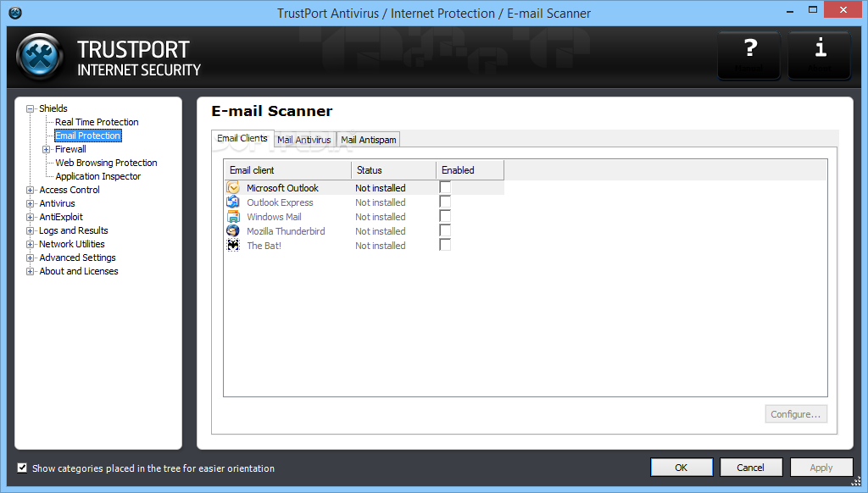Select Advanced Settings tree item
The height and width of the screenshot is (493, 868).
[x=77, y=258]
